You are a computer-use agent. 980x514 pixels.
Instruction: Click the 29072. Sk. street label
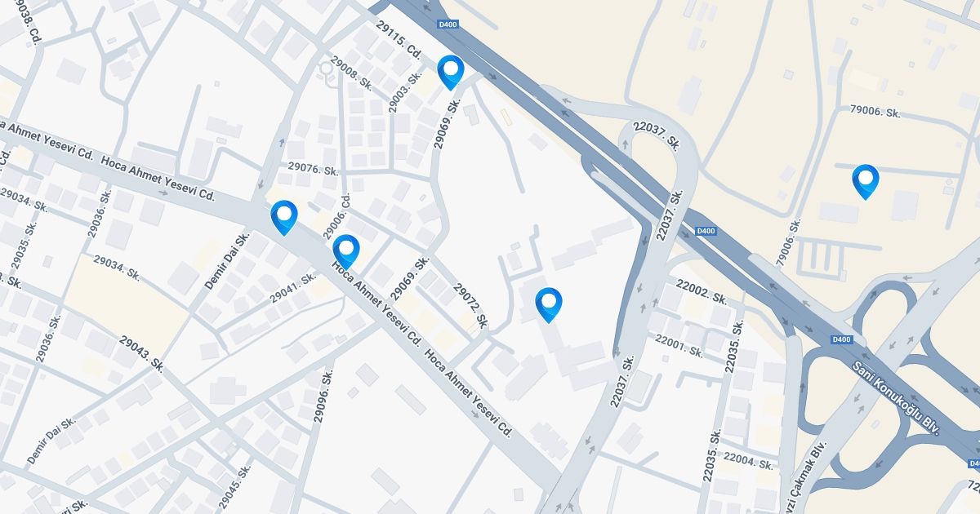coord(470,305)
